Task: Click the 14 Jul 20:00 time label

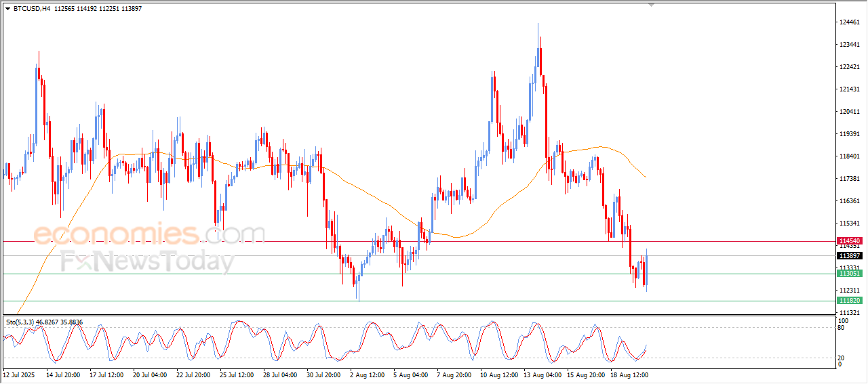Action: tap(63, 374)
